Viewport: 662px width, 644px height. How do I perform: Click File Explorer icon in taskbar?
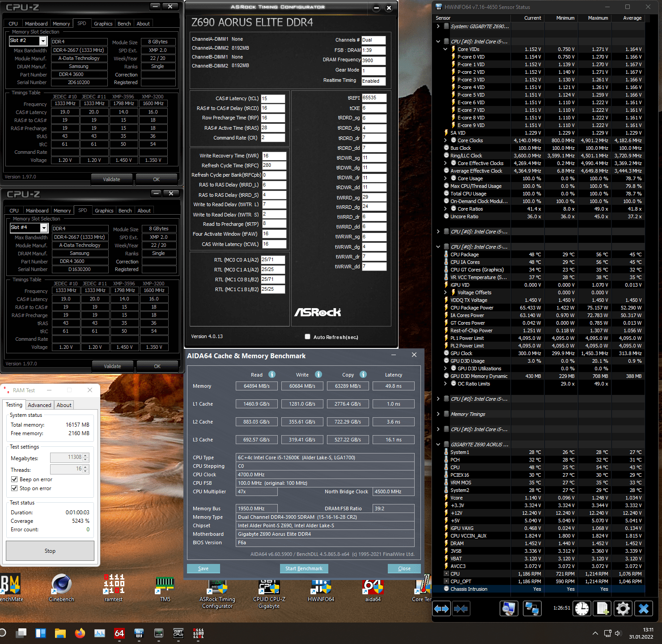tap(60, 633)
